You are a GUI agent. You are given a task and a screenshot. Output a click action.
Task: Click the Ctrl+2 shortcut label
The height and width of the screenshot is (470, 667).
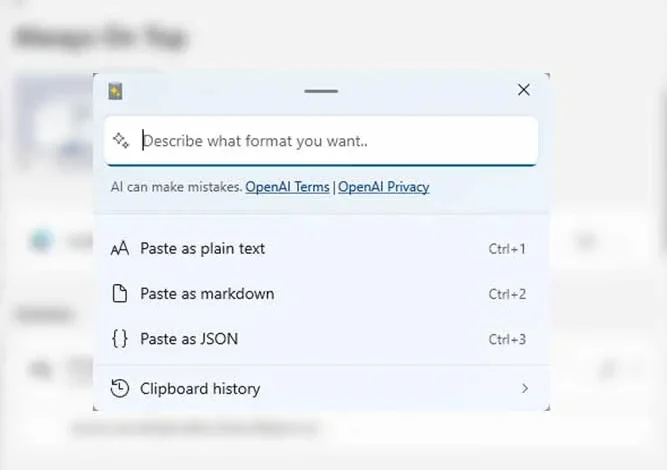click(x=507, y=294)
